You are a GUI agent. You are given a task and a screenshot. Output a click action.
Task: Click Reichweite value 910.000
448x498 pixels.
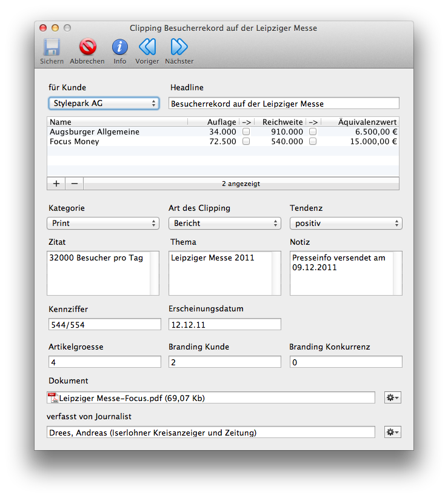click(x=287, y=131)
